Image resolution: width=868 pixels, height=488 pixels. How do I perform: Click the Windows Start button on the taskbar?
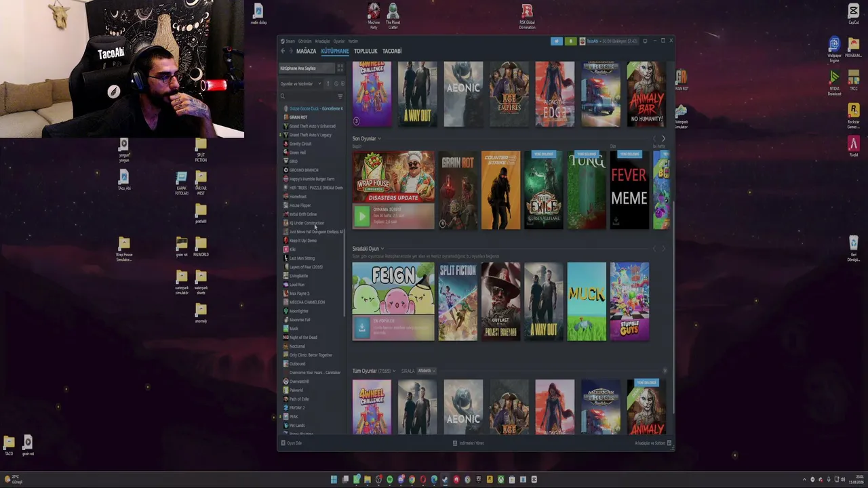tap(334, 480)
